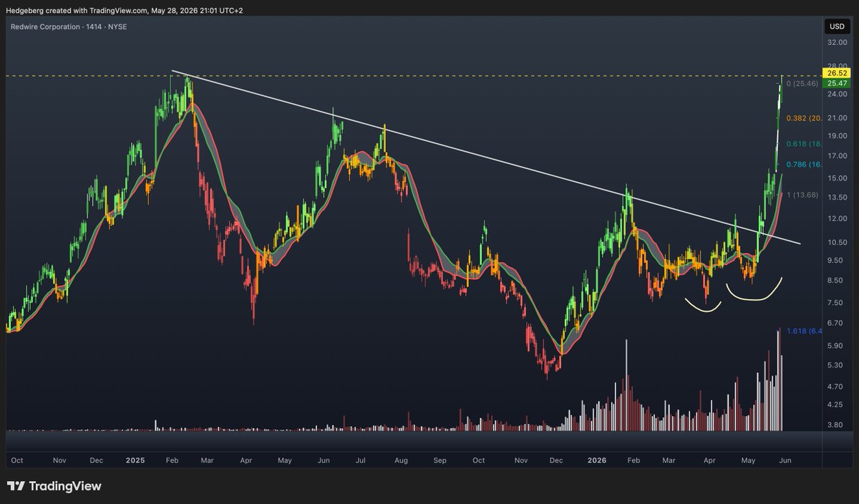Select the blue 1.618 Fibonacci level label
This screenshot has width=859, height=504.
(x=802, y=331)
